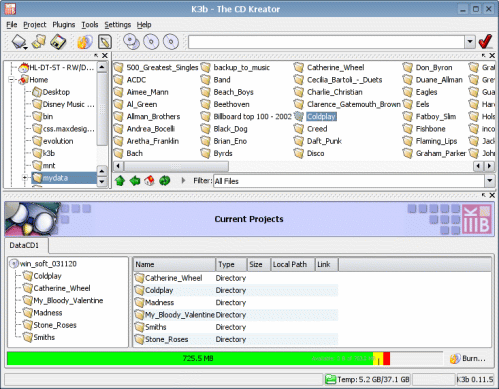Go to home directory icon
The image size is (499, 389).
[x=149, y=181]
